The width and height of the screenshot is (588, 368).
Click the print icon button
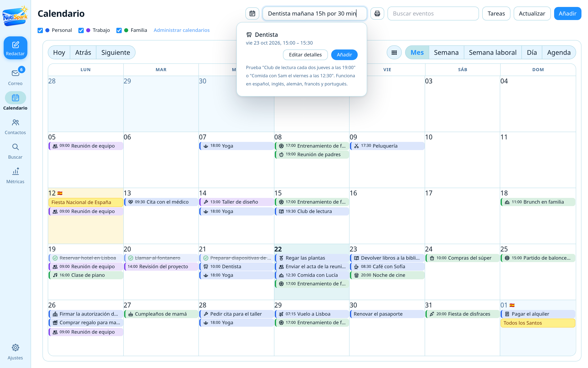tap(377, 13)
